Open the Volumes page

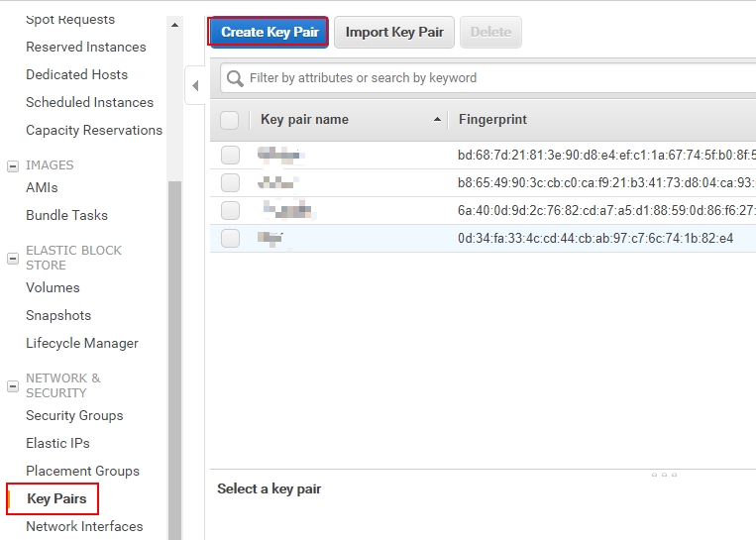tap(53, 287)
